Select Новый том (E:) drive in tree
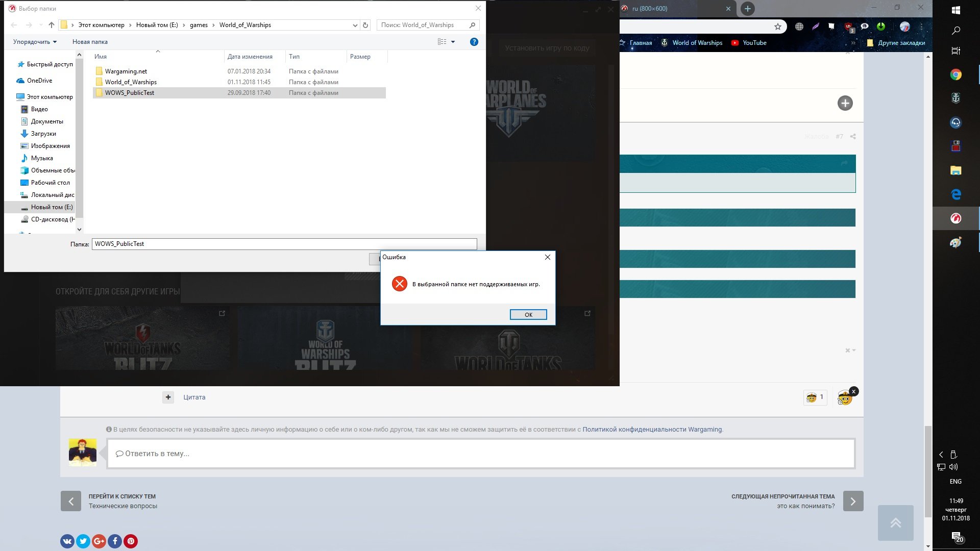980x551 pixels. click(40, 207)
